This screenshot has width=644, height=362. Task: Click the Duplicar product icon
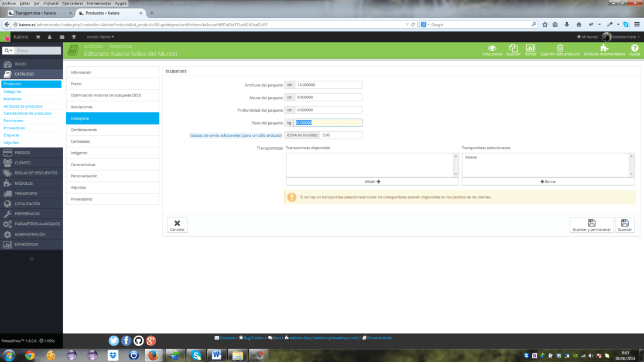coord(513,50)
